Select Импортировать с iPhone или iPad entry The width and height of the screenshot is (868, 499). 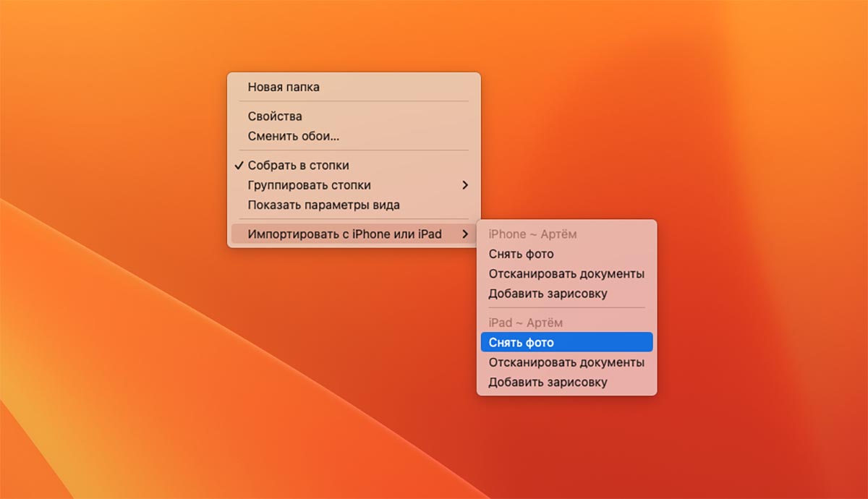(354, 234)
